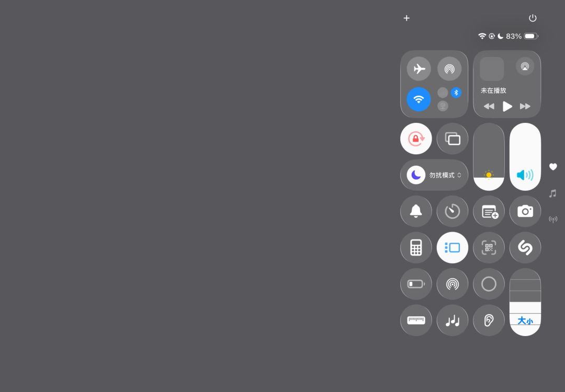Image resolution: width=565 pixels, height=392 pixels.
Task: Tap the Wi-Fi status icon near 83%
Action: (482, 36)
